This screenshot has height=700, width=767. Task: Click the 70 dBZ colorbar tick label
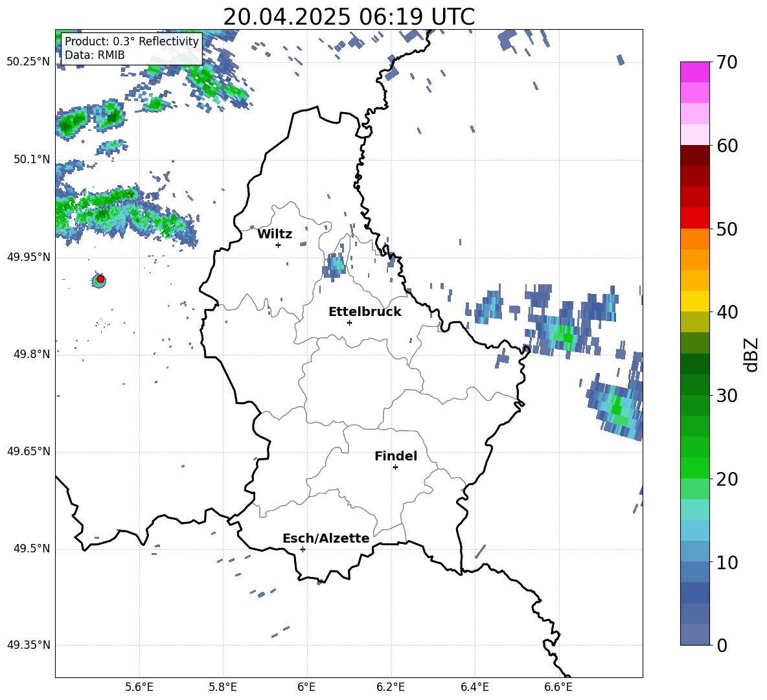click(727, 63)
